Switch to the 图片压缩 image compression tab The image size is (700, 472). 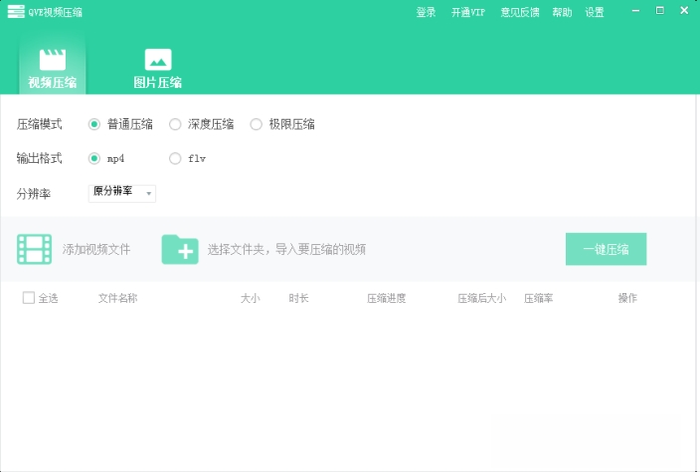point(158,67)
